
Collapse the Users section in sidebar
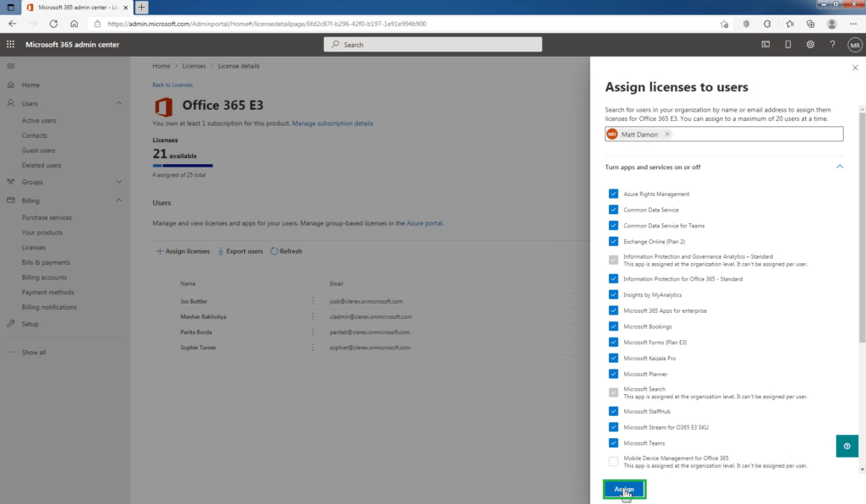pyautogui.click(x=118, y=103)
